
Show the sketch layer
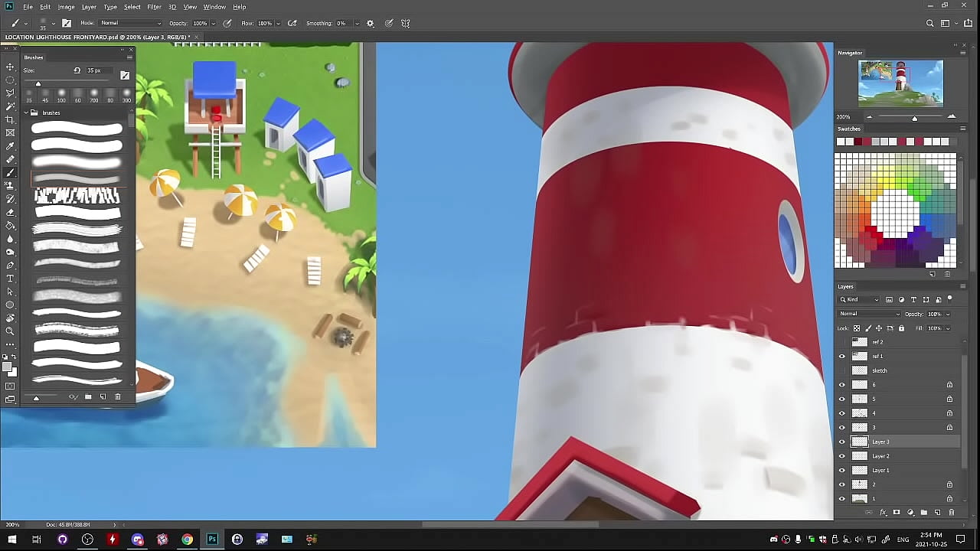842,370
